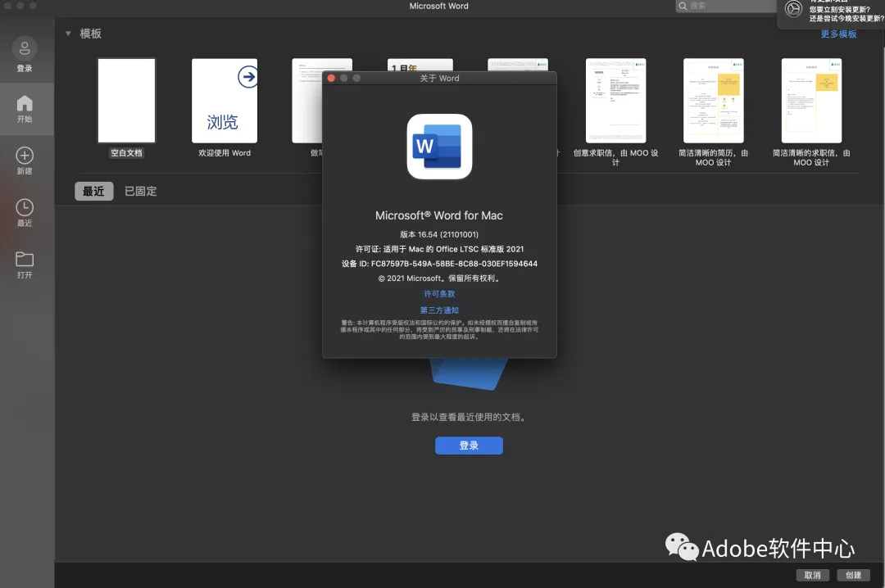Click the version text 16.54 (21101001)
The image size is (885, 588).
(x=439, y=235)
